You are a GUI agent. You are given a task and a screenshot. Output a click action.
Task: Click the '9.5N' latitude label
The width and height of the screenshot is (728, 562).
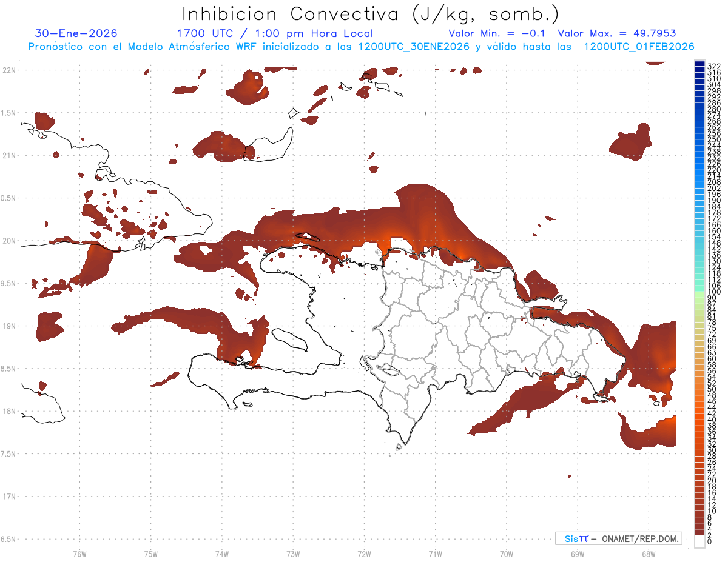pos(9,284)
